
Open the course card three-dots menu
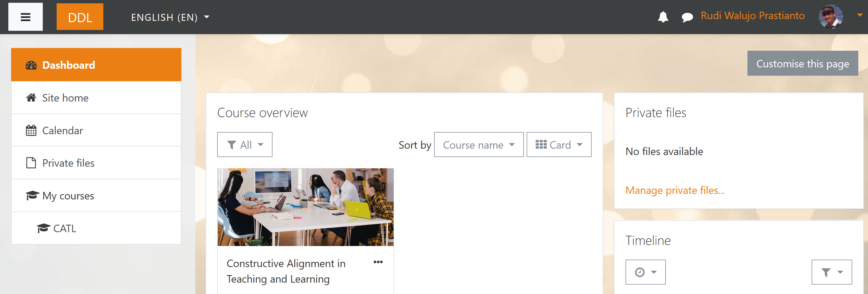click(378, 262)
